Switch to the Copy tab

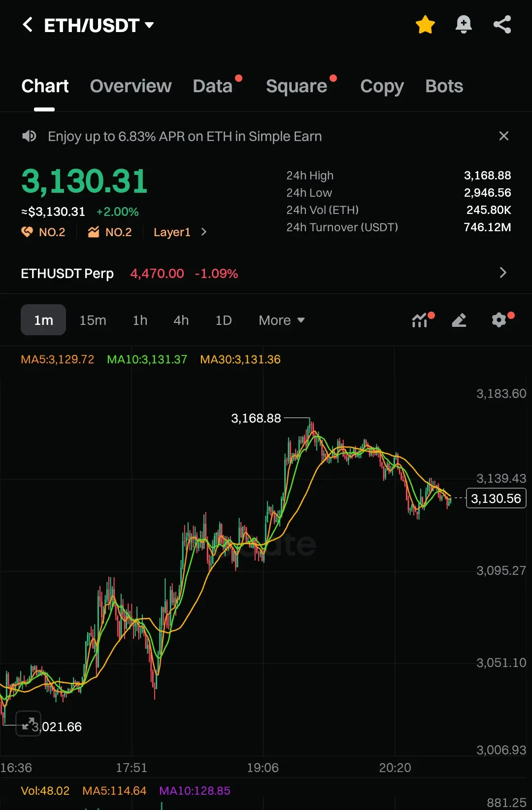(382, 87)
